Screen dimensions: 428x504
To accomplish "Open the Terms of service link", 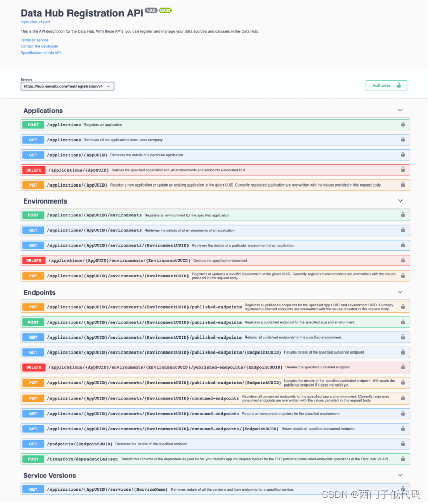I will point(35,40).
